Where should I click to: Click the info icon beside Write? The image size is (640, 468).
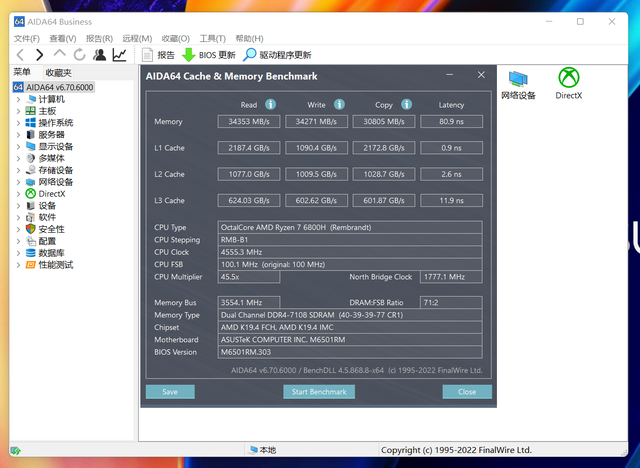339,104
